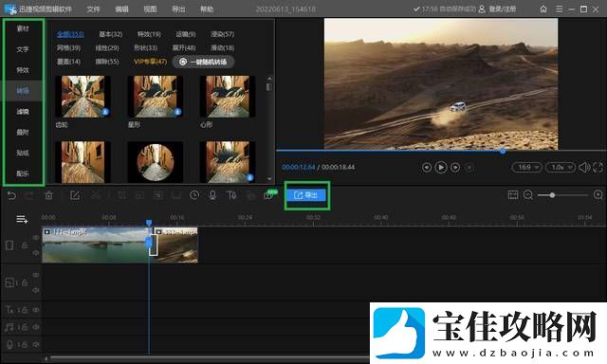
Task: Click the toolbar icon with green New badge
Action: 270,194
